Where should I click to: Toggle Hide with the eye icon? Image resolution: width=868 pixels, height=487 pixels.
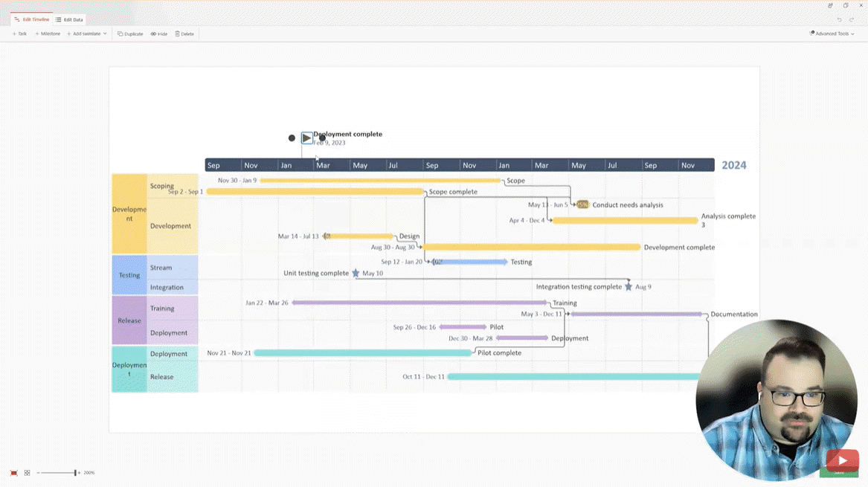(159, 33)
